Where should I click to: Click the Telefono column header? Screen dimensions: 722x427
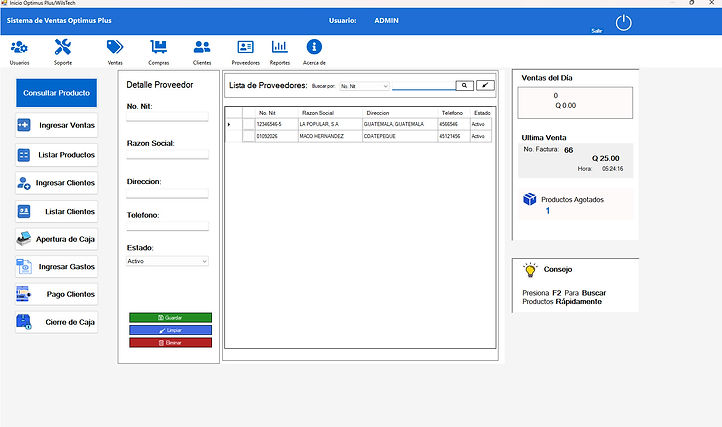click(454, 113)
